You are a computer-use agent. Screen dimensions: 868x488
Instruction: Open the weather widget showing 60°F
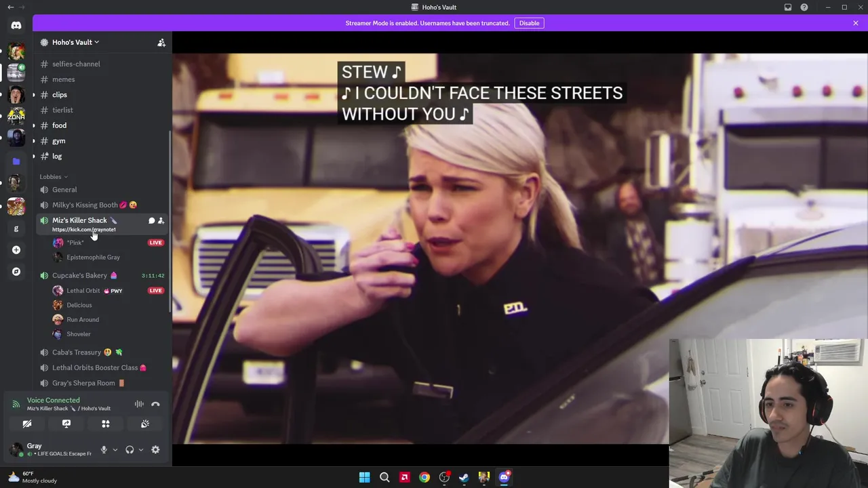pos(33,477)
